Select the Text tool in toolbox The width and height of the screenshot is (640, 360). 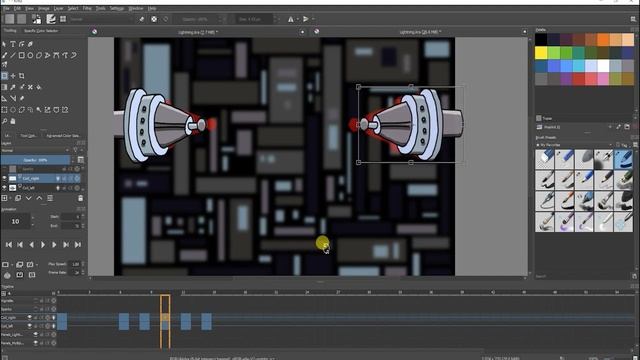pos(13,44)
